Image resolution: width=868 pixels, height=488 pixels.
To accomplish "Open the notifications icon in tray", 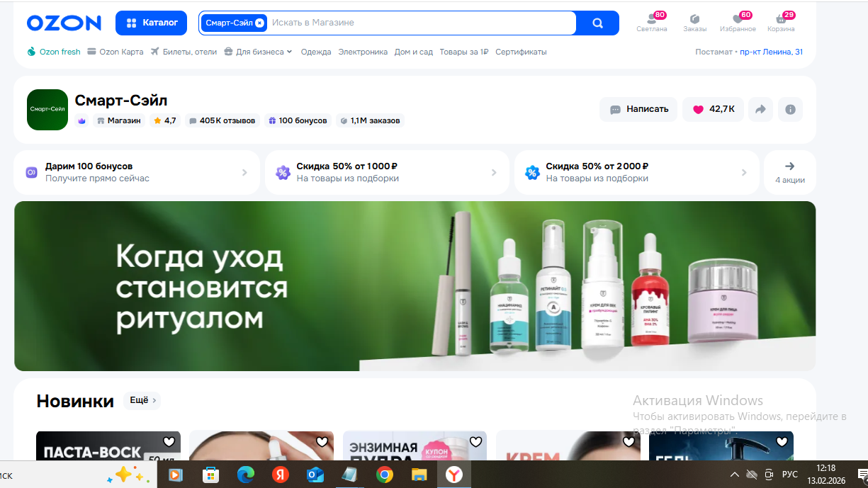I will [862, 474].
